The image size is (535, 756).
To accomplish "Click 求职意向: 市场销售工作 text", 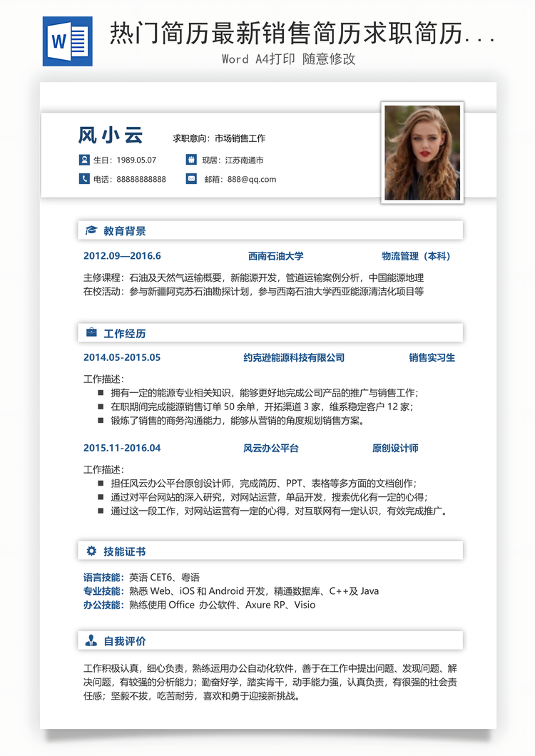I will [219, 138].
